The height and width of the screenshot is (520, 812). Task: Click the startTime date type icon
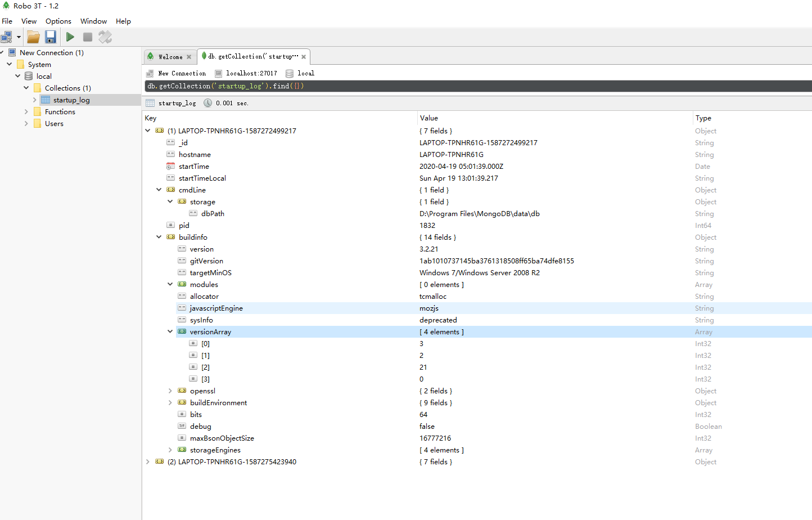(x=170, y=166)
